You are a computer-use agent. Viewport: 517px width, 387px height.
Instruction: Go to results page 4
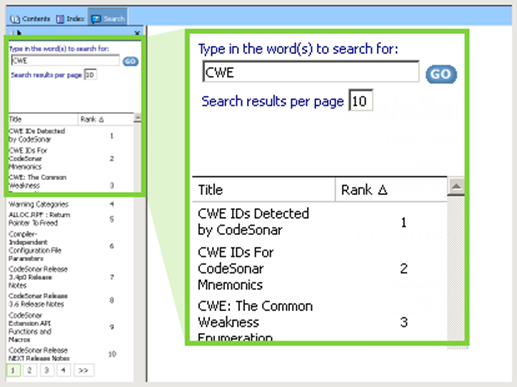[63, 370]
